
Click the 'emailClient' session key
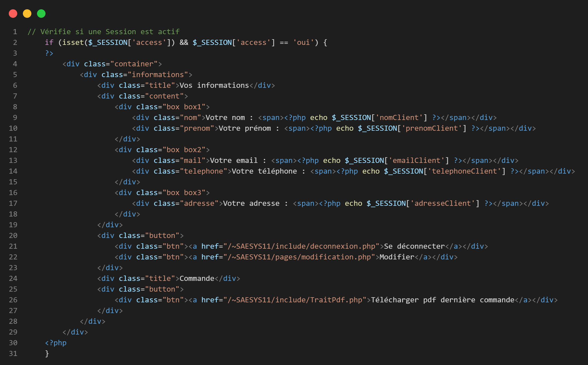click(416, 160)
